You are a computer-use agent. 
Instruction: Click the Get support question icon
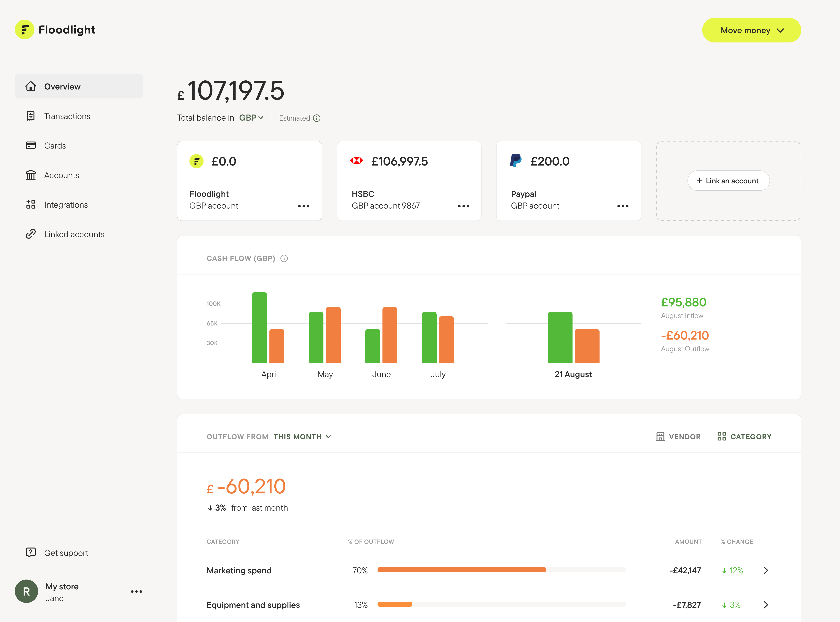[31, 552]
